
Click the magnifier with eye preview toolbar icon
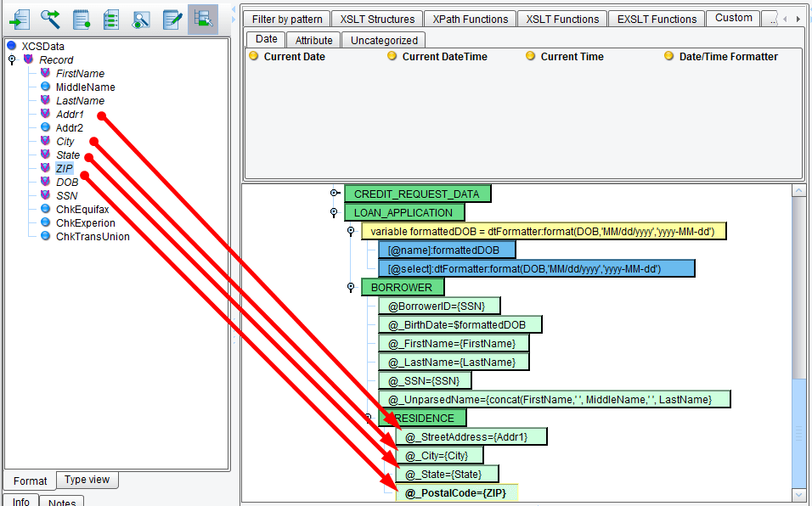point(141,20)
